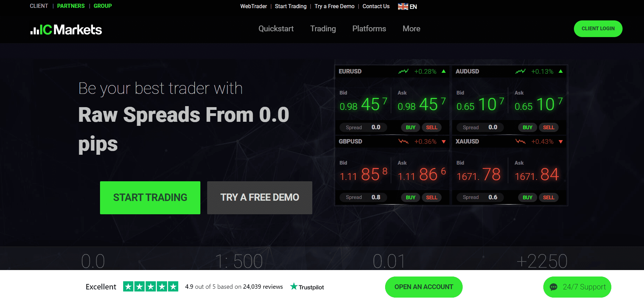This screenshot has width=644, height=301.
Task: Click the Try a Free Demo top link
Action: [334, 6]
